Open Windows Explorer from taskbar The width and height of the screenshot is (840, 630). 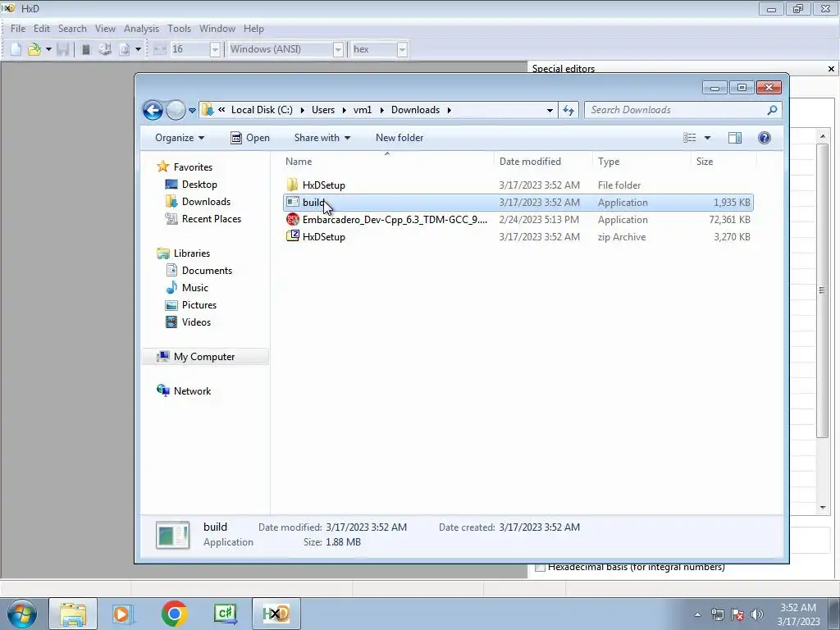point(73,614)
